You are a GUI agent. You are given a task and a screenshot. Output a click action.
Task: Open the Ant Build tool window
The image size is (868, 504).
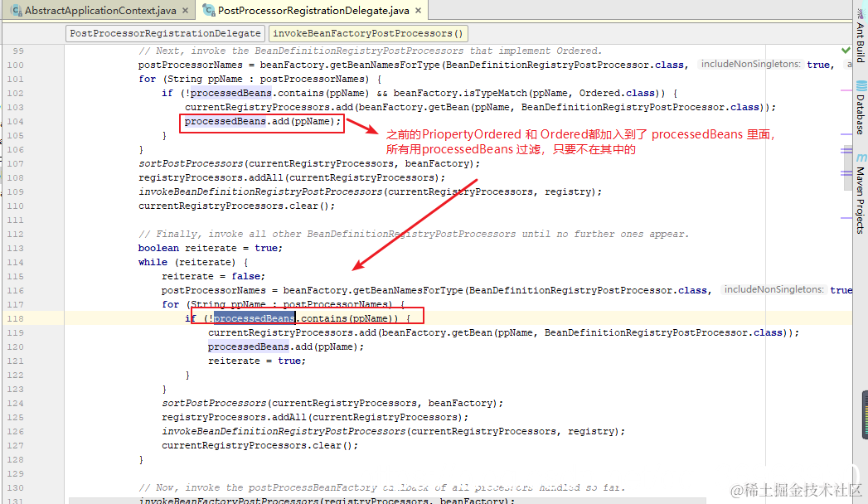[861, 36]
